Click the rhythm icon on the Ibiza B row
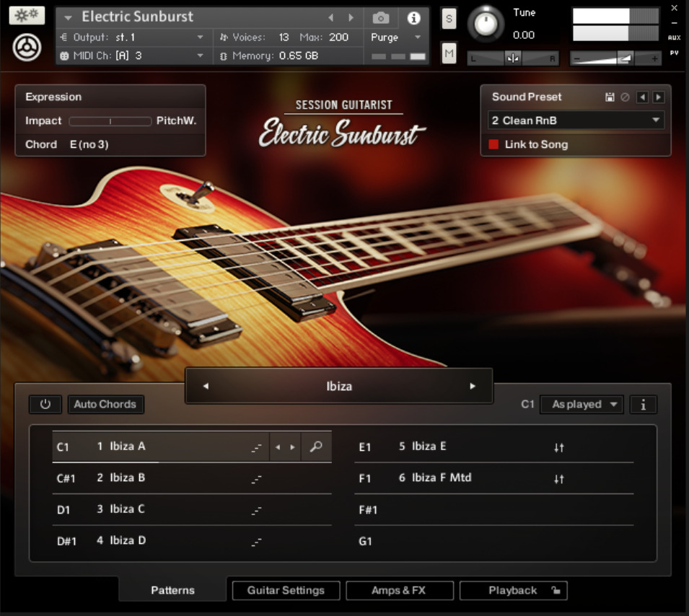The width and height of the screenshot is (689, 616). (257, 479)
